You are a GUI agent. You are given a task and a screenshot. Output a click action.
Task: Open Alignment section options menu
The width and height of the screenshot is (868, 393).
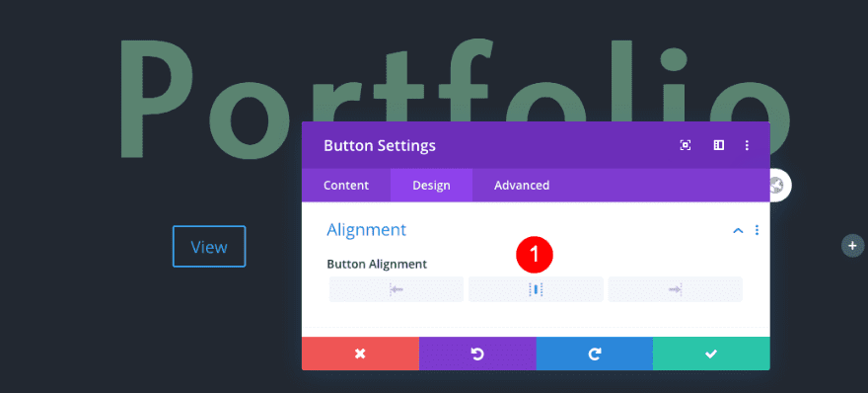point(757,230)
